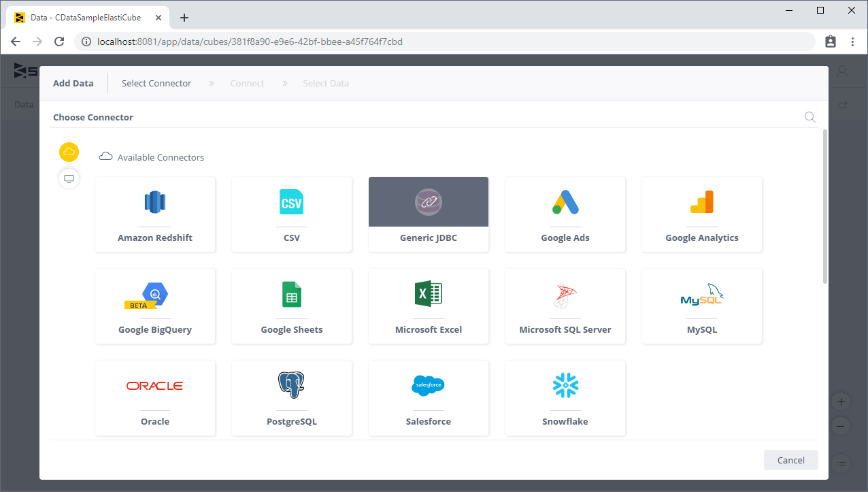Cancel the Add Data dialog
This screenshot has width=868, height=492.
pyautogui.click(x=790, y=460)
